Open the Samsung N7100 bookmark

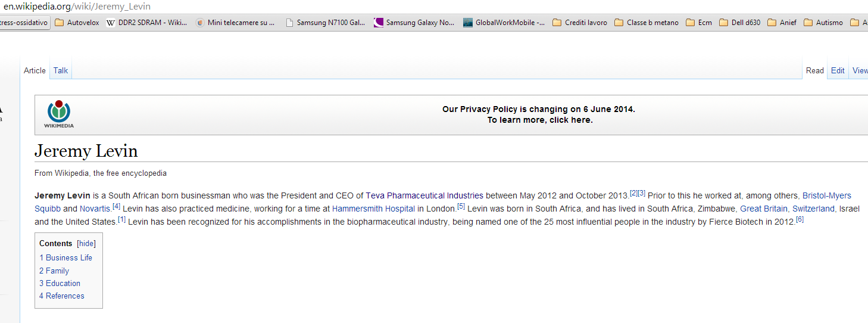(325, 23)
